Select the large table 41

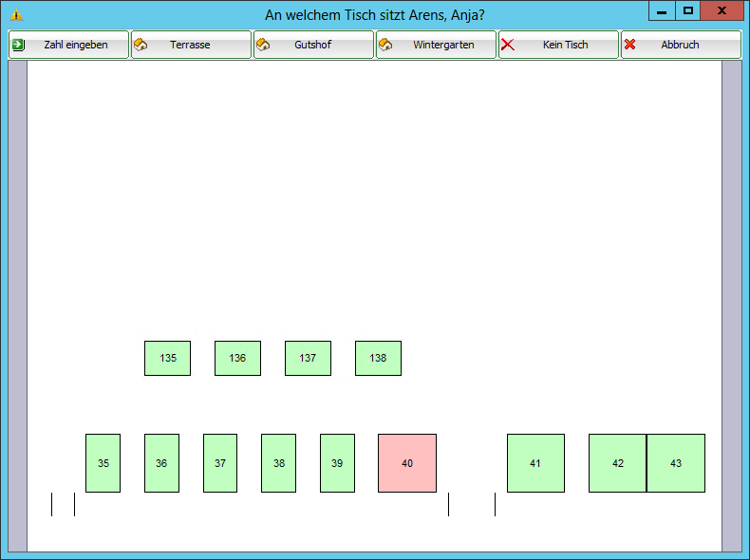pyautogui.click(x=535, y=463)
